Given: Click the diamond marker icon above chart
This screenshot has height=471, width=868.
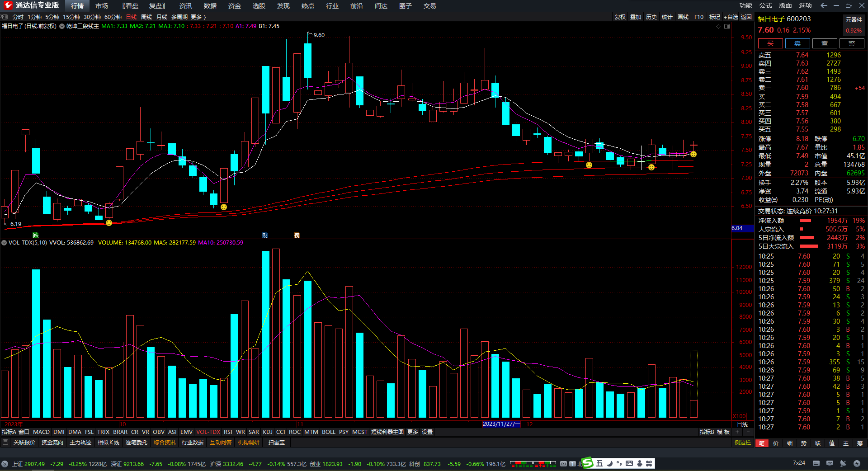Looking at the screenshot, I should pyautogui.click(x=719, y=26).
